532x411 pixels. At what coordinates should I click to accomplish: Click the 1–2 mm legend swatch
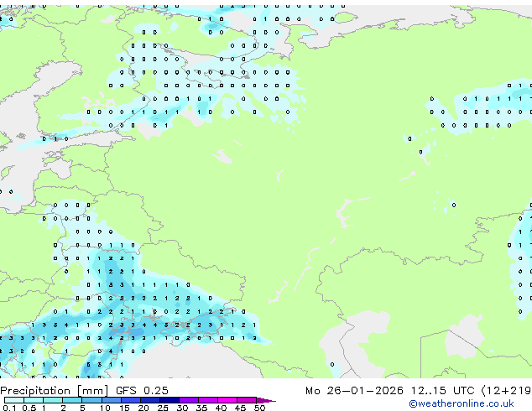pos(53,400)
